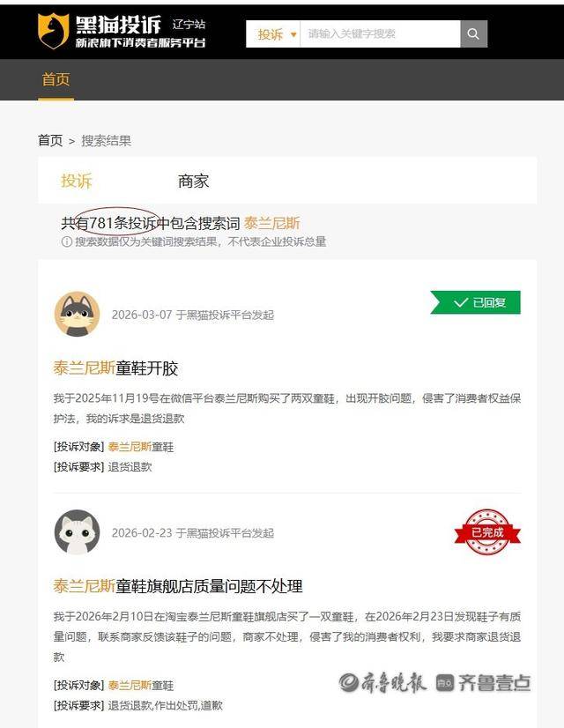
Task: Click 泰兰尼斯童鞋 target in first complaint
Action: tap(141, 447)
